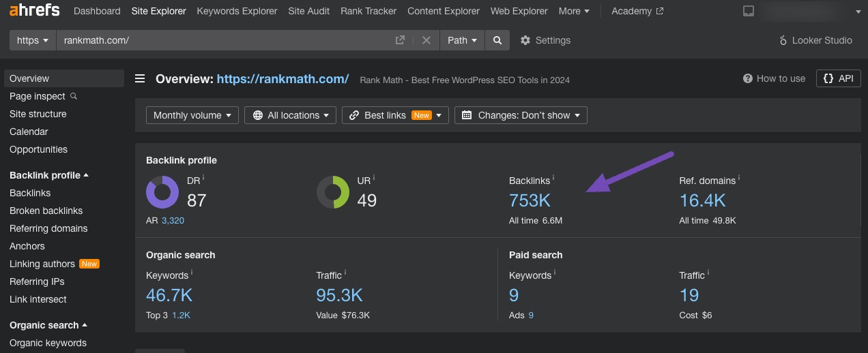The height and width of the screenshot is (353, 868).
Task: Open Settings gear in the search bar
Action: 525,40
